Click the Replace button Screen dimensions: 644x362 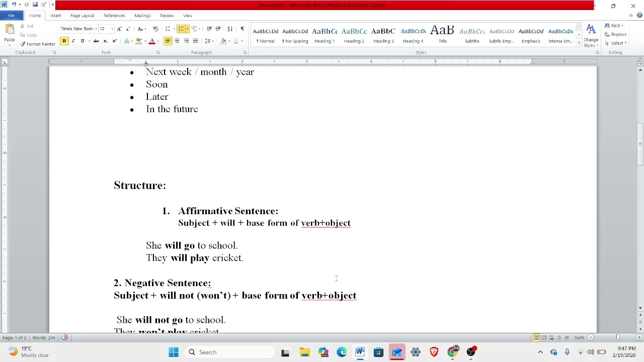pyautogui.click(x=616, y=34)
